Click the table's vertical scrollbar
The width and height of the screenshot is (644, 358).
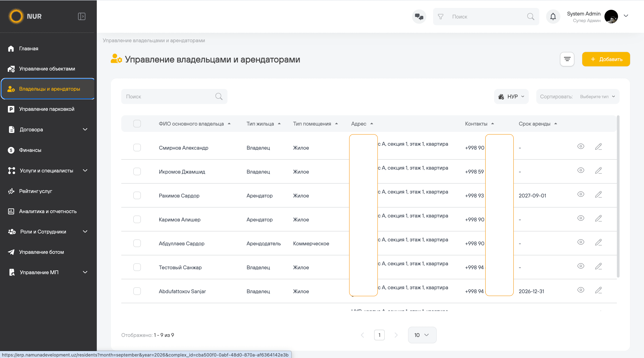tap(618, 196)
